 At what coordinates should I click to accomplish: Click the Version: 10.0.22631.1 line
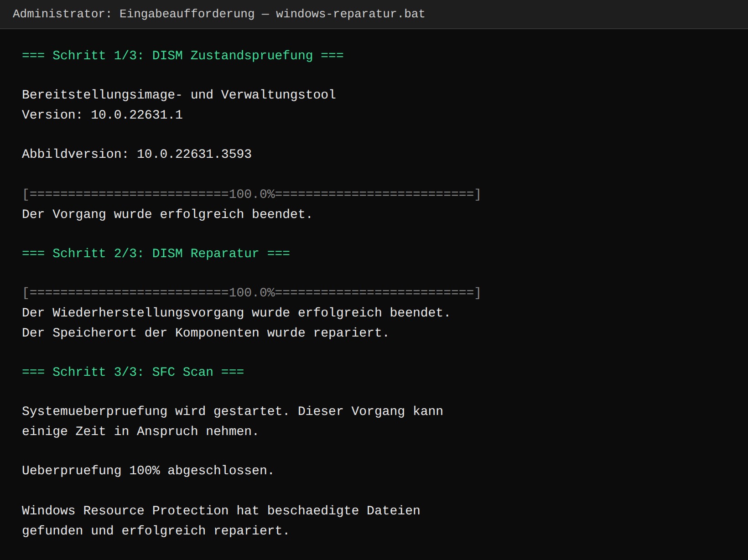tap(102, 114)
